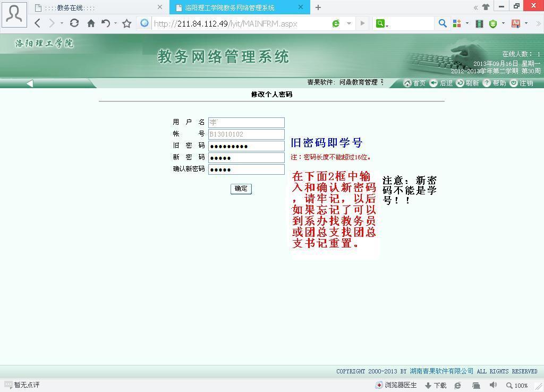
Task: Go to 首页 in the green nav bar
Action: 414,83
